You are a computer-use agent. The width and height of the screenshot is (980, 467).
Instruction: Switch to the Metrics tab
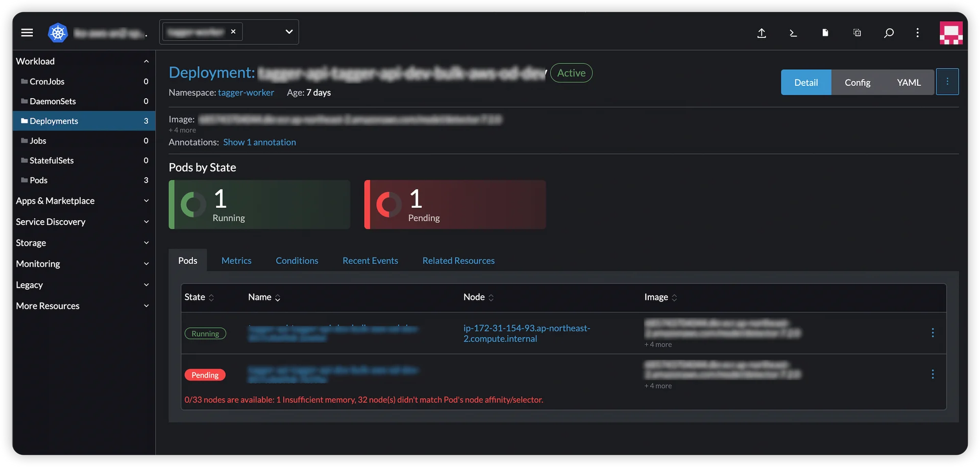tap(236, 261)
